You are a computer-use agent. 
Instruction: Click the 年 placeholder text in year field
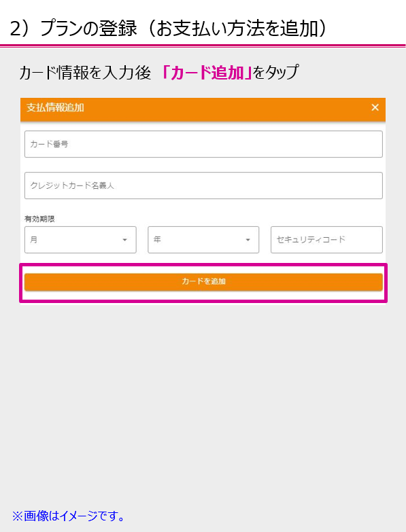pos(157,240)
